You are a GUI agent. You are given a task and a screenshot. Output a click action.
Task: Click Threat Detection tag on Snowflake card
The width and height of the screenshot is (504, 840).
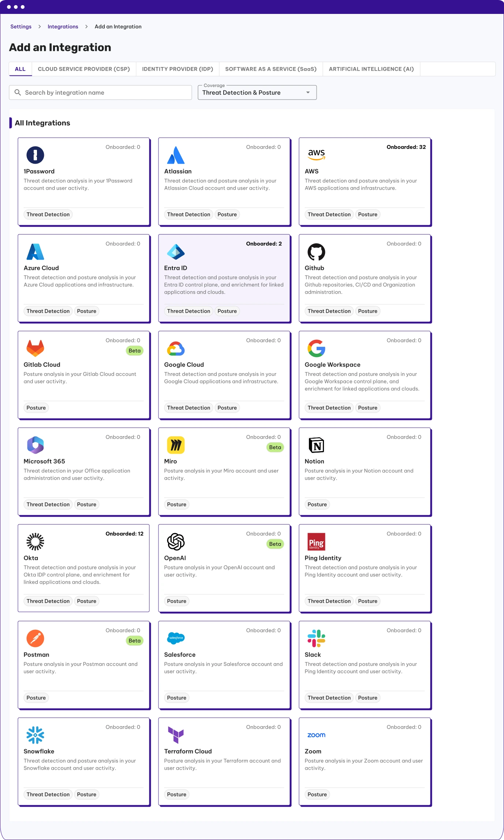(48, 794)
